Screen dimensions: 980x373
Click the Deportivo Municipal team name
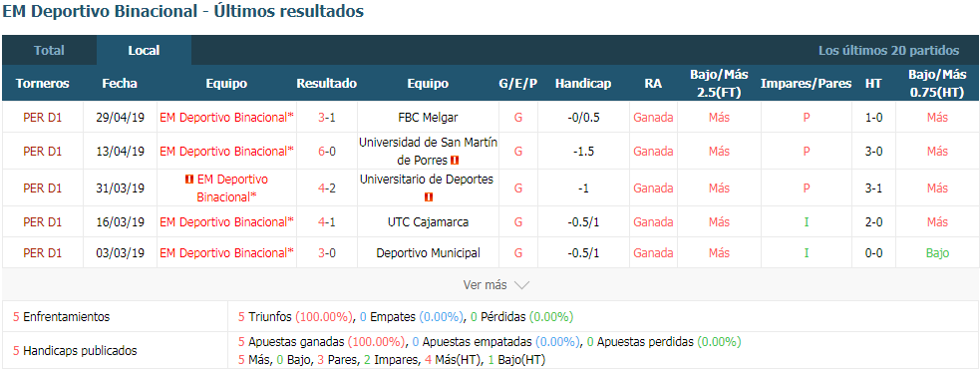pyautogui.click(x=428, y=253)
